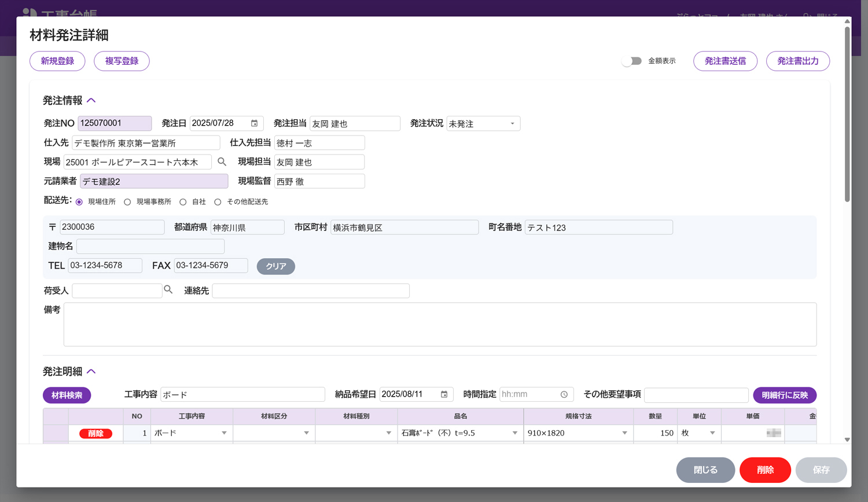Collapse the 発注情報 section chevron
868x502 pixels.
91,101
